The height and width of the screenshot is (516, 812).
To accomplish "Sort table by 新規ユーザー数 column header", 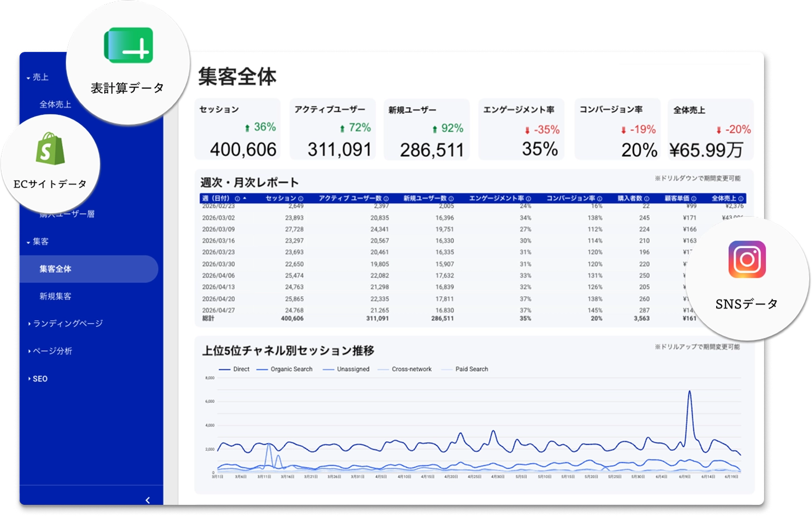I will pyautogui.click(x=425, y=199).
